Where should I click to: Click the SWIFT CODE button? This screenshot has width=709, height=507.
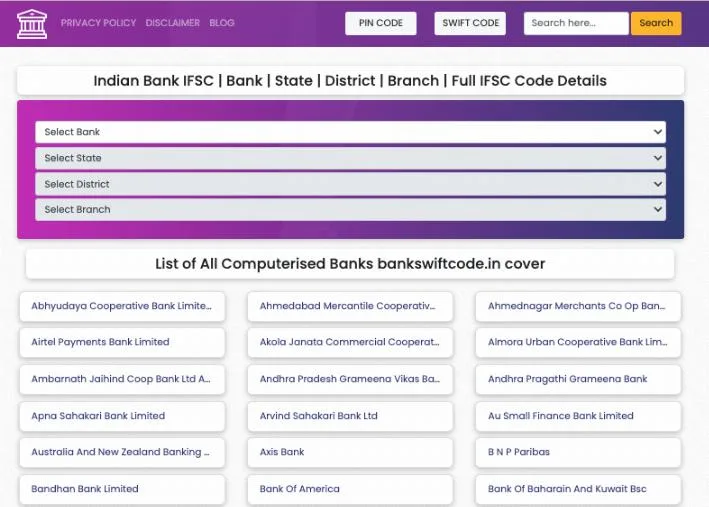[470, 23]
